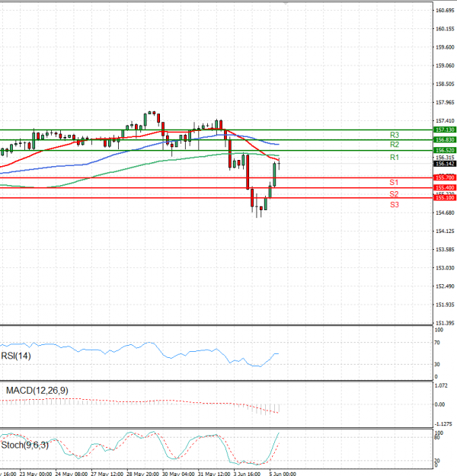
Task: Click the 159.060 price axis value
Action: [x=445, y=65]
